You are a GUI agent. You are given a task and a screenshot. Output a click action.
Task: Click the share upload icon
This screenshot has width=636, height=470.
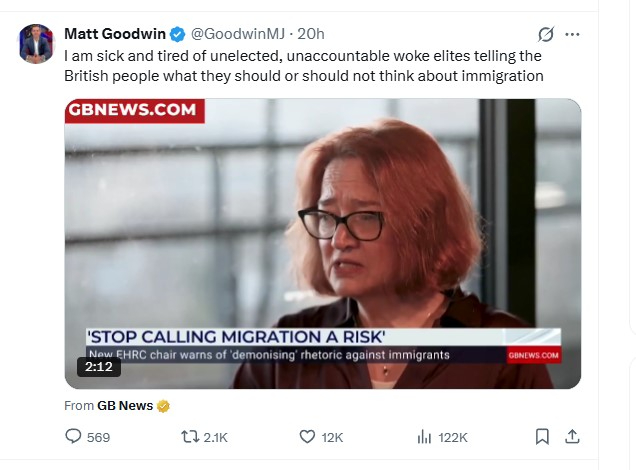pyautogui.click(x=572, y=437)
